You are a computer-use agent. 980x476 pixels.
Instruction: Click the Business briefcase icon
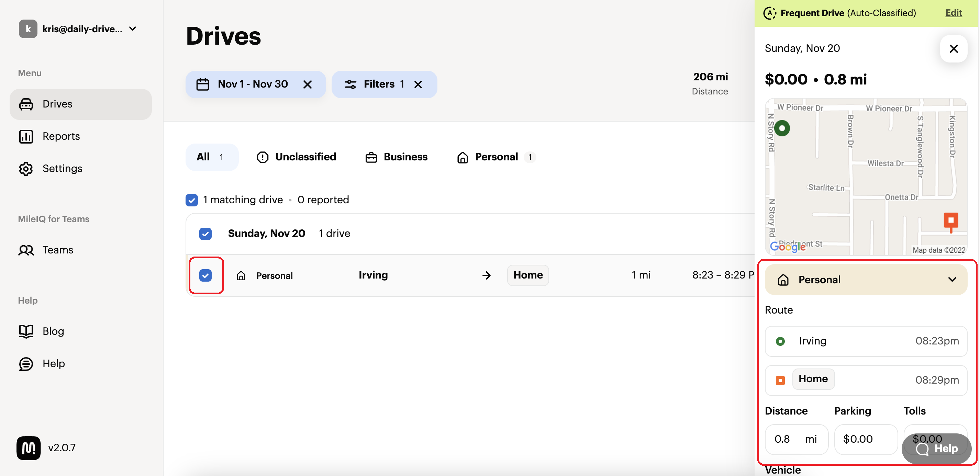point(371,157)
